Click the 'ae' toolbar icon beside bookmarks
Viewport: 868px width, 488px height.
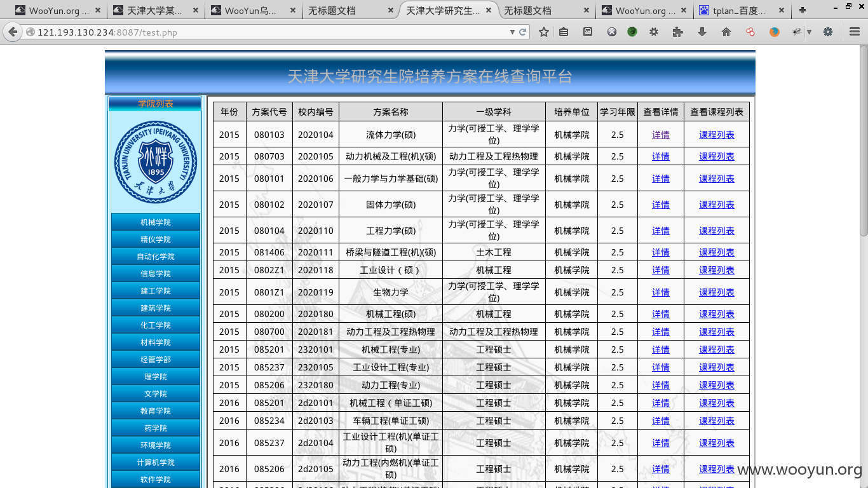[588, 32]
